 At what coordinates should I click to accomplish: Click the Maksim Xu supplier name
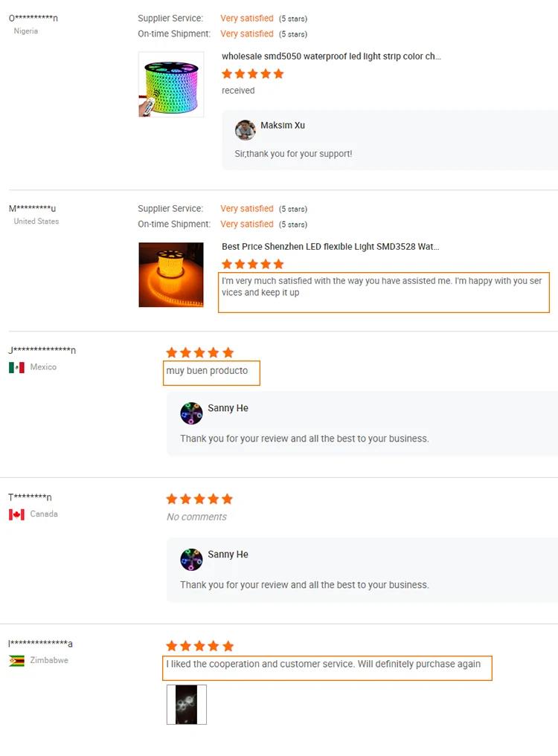pyautogui.click(x=283, y=126)
